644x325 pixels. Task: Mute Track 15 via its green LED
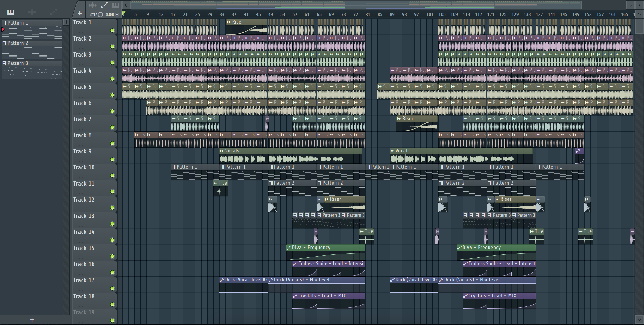[112, 256]
